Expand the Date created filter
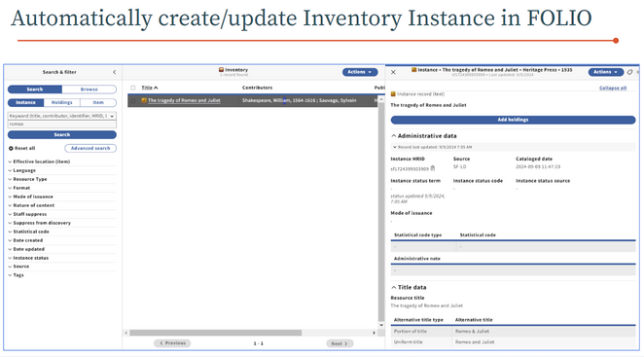644x357 pixels. pos(25,240)
